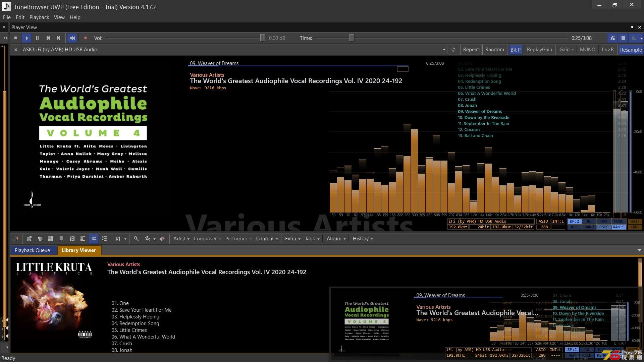Click the Play button in the Player View
This screenshot has width=644, height=362.
click(x=26, y=38)
